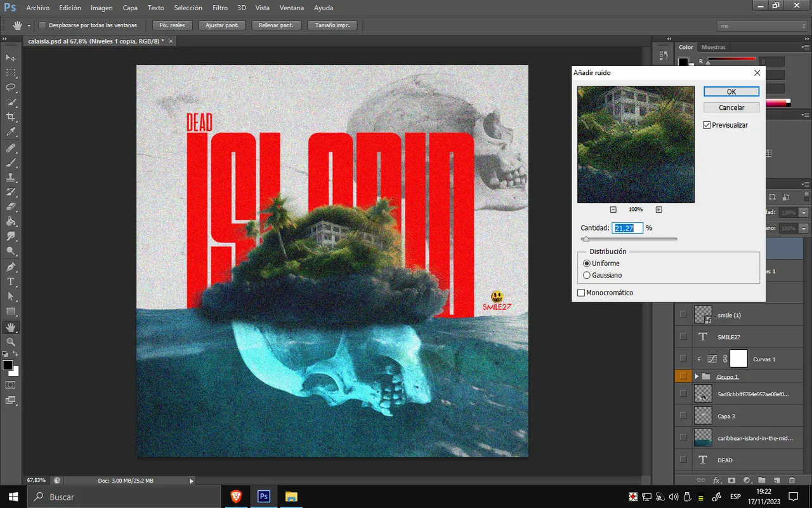Screen dimensions: 812x508
Task: Open the status bar info arrow
Action: point(192,481)
